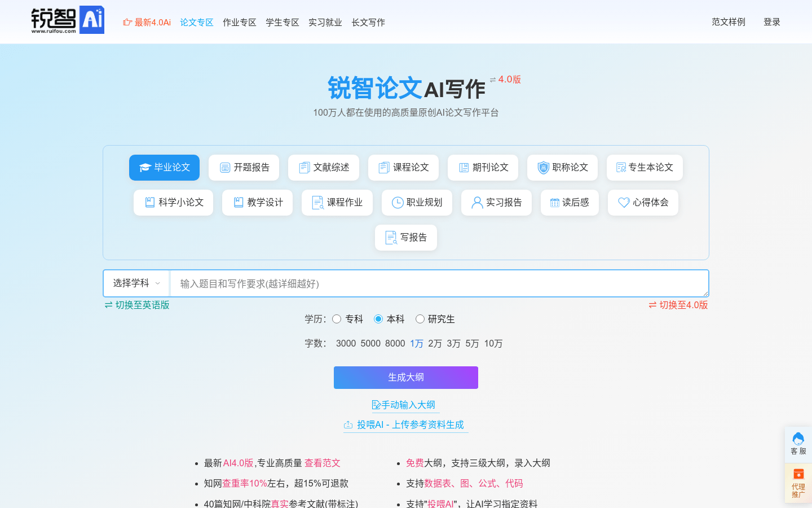Select the 教学设计 book icon

click(239, 202)
